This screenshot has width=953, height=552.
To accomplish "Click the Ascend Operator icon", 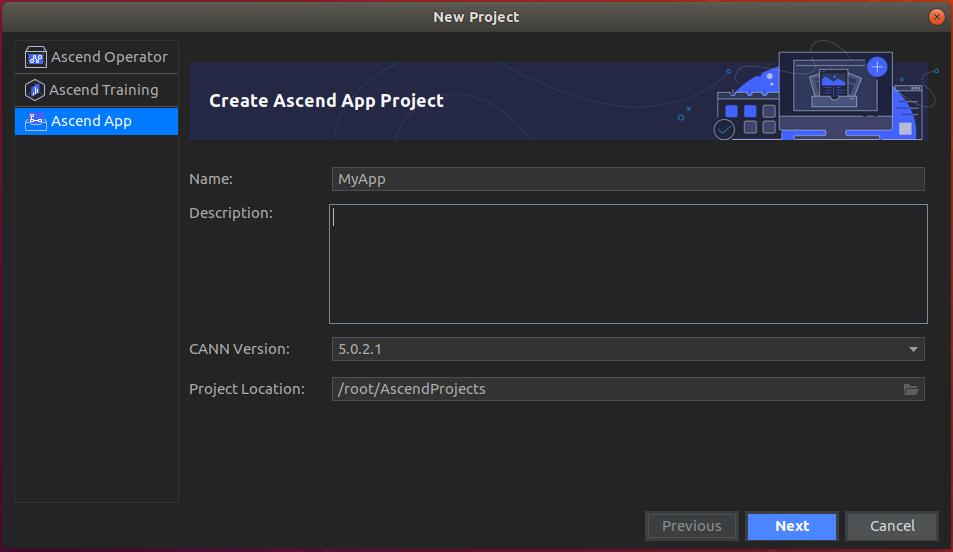I will (x=36, y=57).
